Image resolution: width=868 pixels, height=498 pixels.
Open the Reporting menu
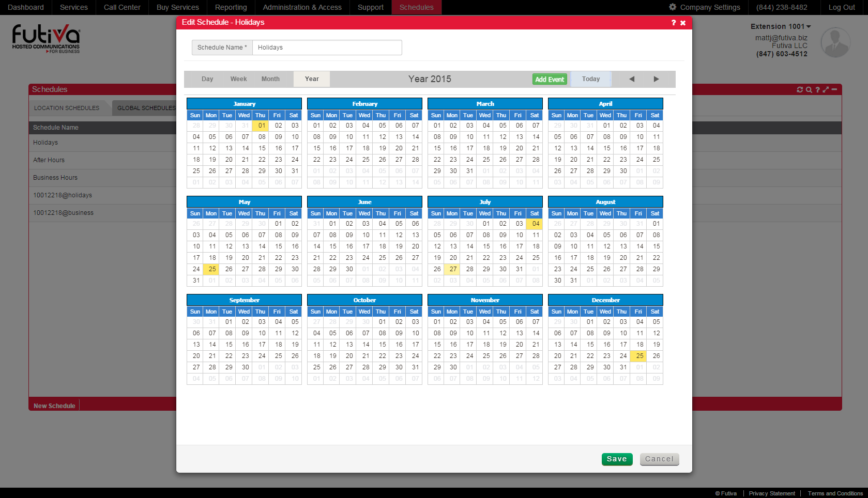[231, 7]
